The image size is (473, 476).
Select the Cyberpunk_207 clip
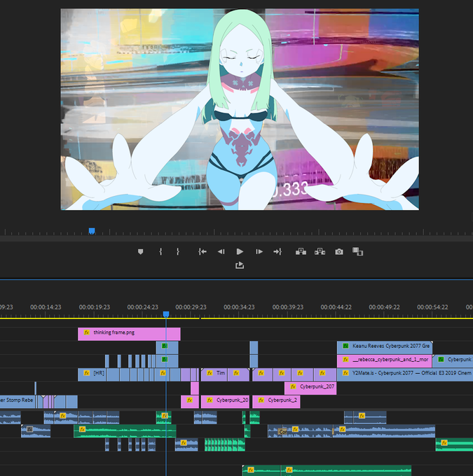click(310, 388)
